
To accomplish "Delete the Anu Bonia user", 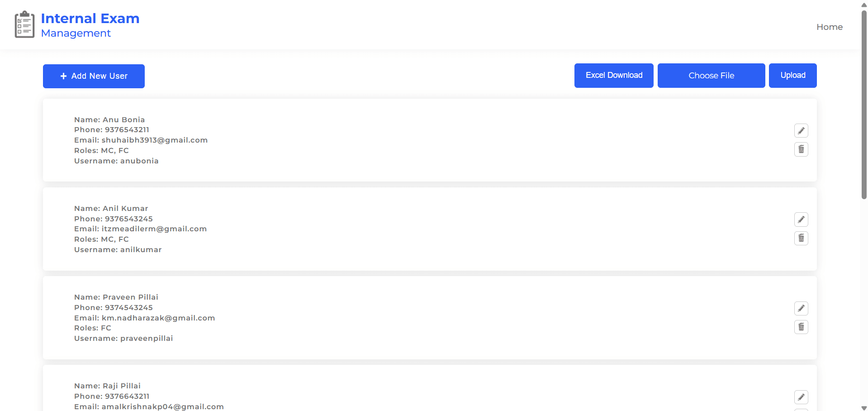I will click(801, 149).
